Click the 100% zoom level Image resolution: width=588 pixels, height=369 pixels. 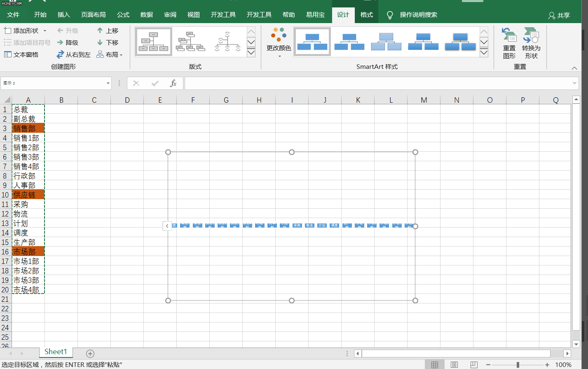(563, 364)
